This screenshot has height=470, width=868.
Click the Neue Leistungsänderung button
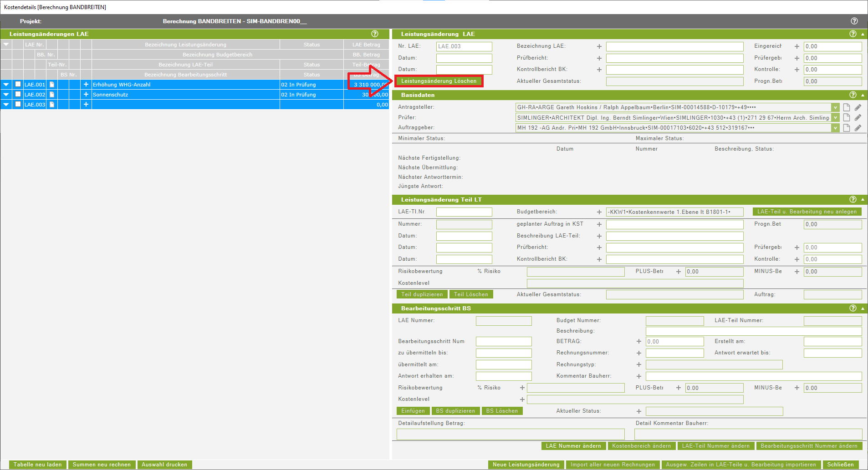point(526,465)
